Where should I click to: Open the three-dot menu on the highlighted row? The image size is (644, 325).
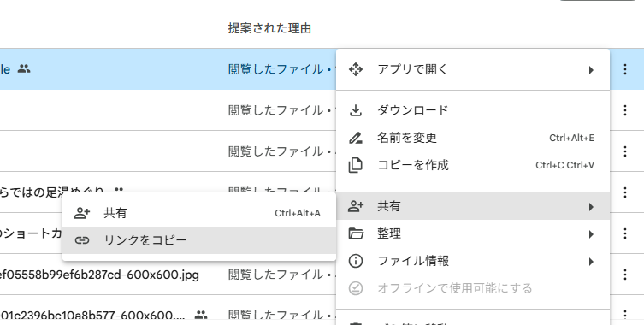pyautogui.click(x=624, y=69)
